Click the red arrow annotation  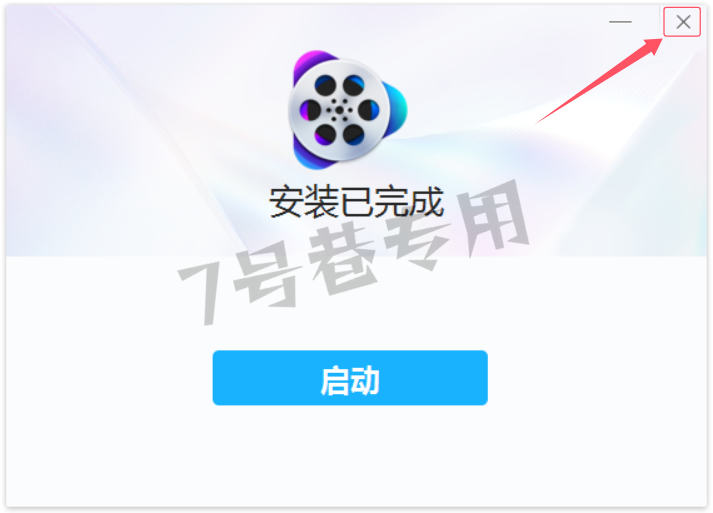click(599, 81)
